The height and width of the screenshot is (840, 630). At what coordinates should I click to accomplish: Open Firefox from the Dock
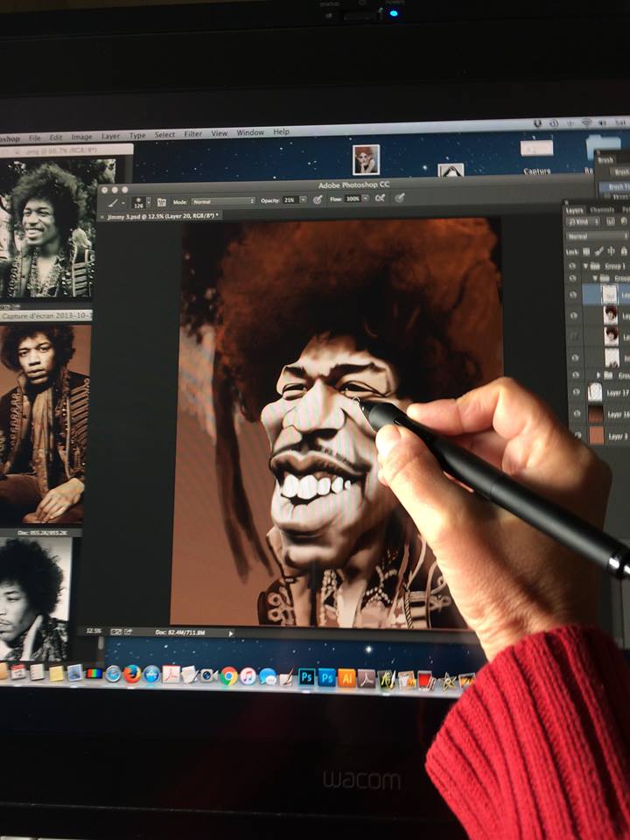[x=132, y=674]
